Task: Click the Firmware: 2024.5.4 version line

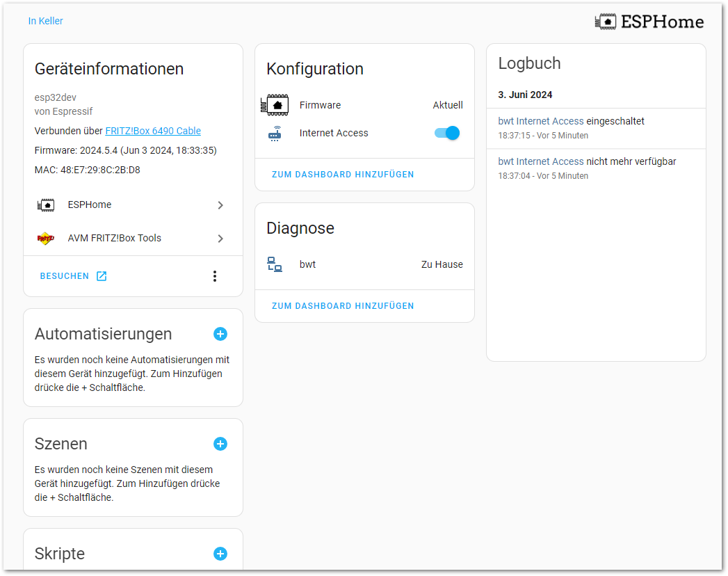Action: pyautogui.click(x=125, y=150)
